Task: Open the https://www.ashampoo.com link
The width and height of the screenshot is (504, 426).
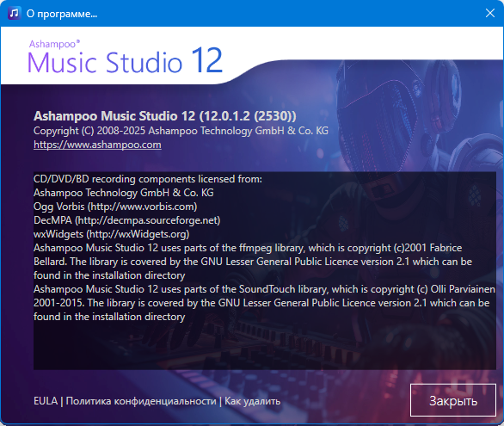Action: 97,145
